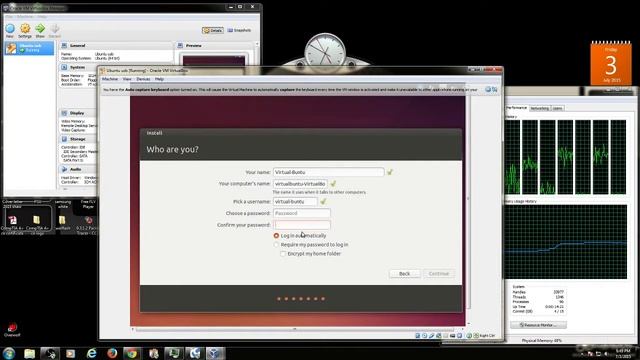Click the network adapter status bar icon
This screenshot has width=640, height=360.
click(x=438, y=336)
